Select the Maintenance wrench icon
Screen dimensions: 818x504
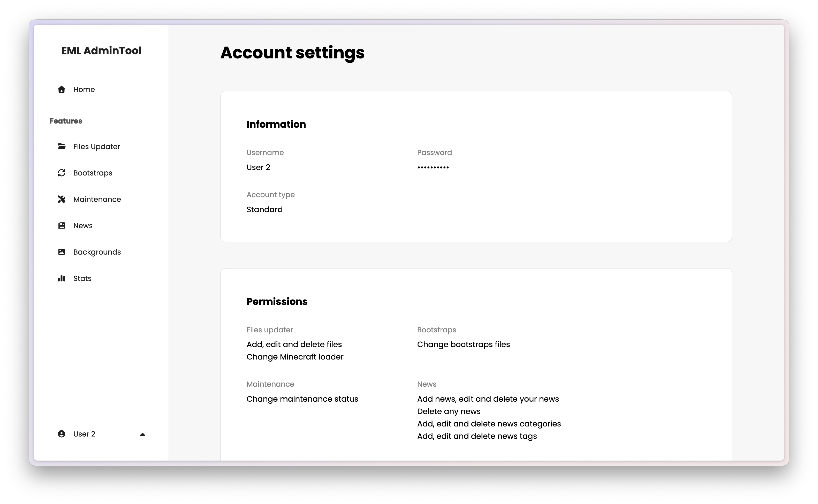coord(61,199)
